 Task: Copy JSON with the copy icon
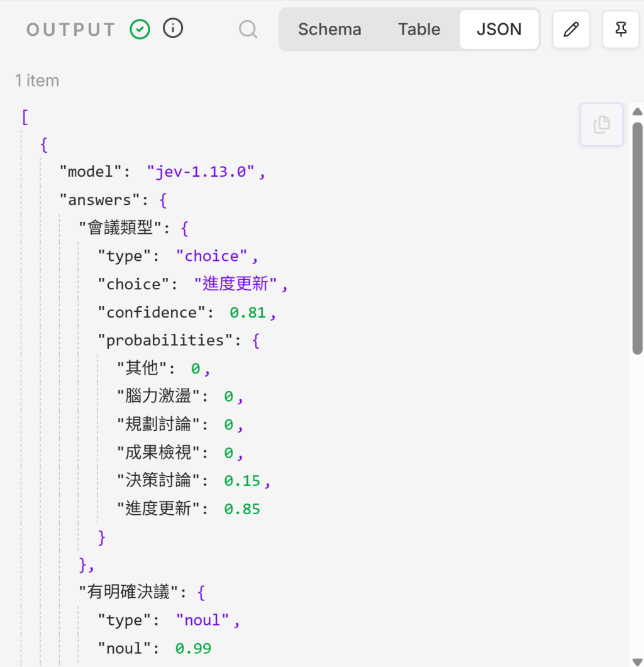[601, 124]
